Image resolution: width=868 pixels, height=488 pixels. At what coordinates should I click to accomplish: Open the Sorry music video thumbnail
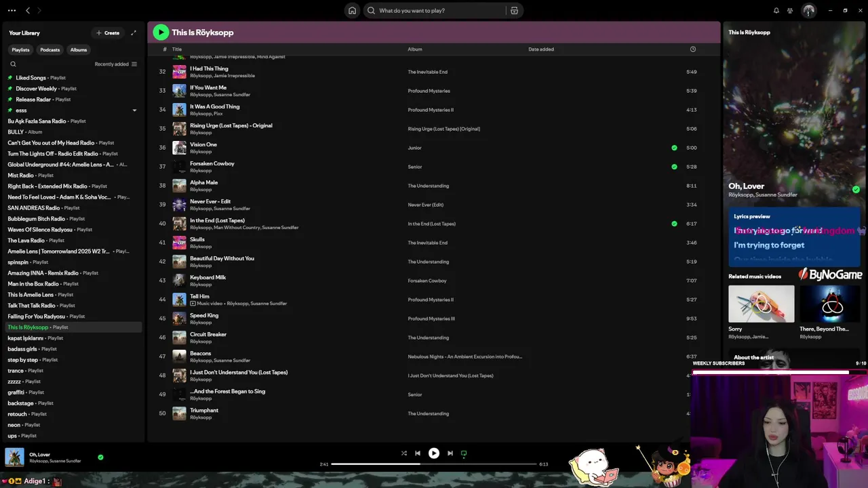pyautogui.click(x=761, y=304)
